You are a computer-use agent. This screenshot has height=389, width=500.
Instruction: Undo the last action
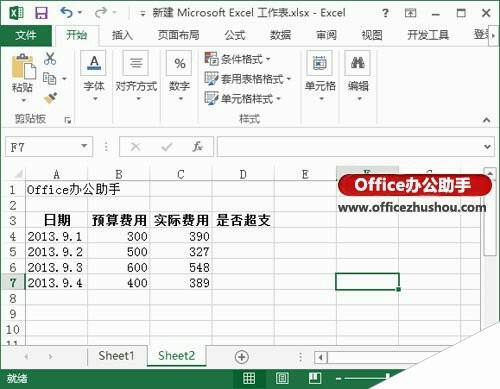[66, 13]
